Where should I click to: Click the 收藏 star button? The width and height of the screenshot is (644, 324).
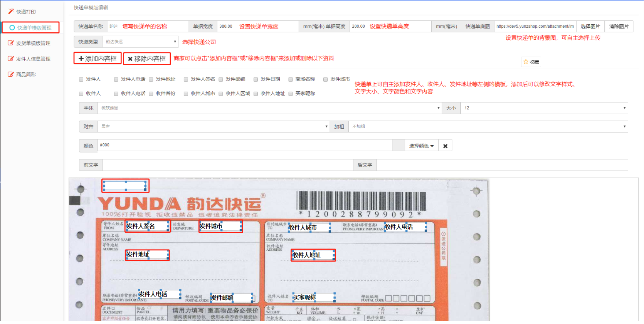[x=531, y=62]
